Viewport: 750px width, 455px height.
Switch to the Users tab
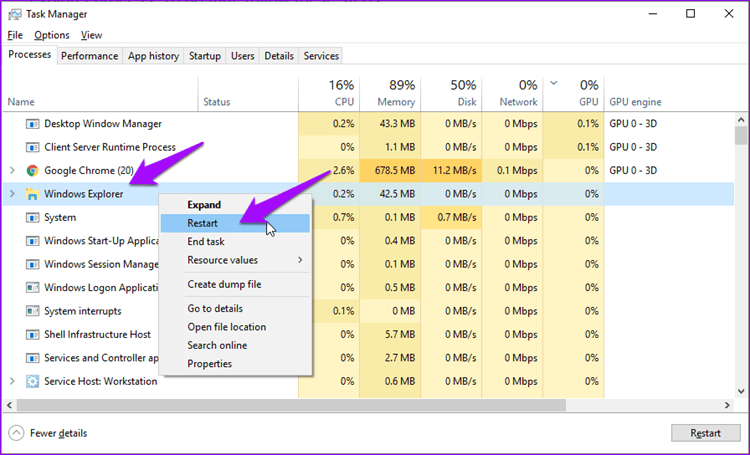(243, 56)
